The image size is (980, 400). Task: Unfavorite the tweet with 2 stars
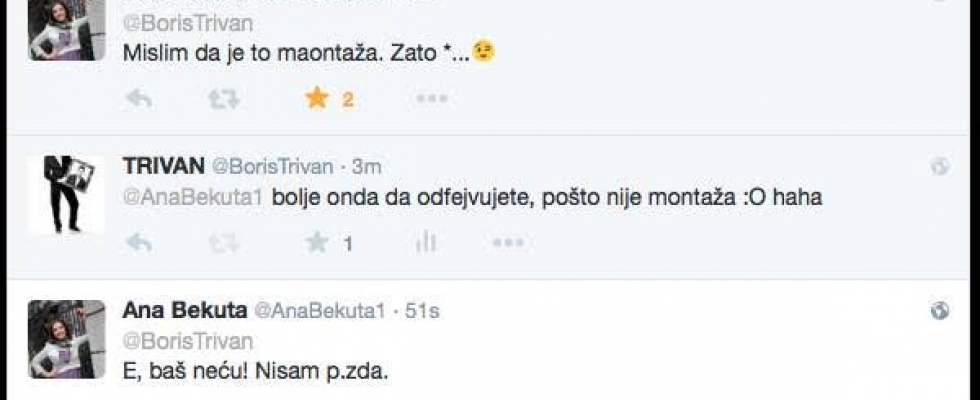point(317,99)
